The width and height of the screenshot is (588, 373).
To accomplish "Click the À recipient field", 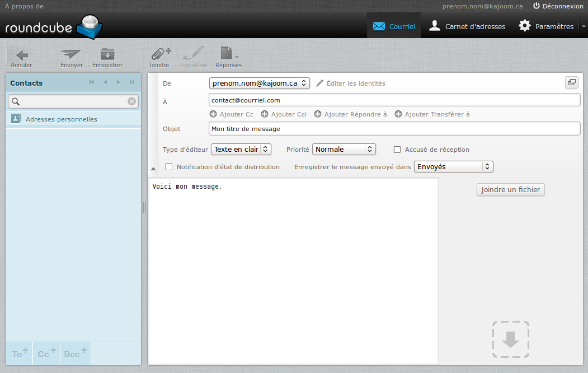I will pyautogui.click(x=394, y=100).
